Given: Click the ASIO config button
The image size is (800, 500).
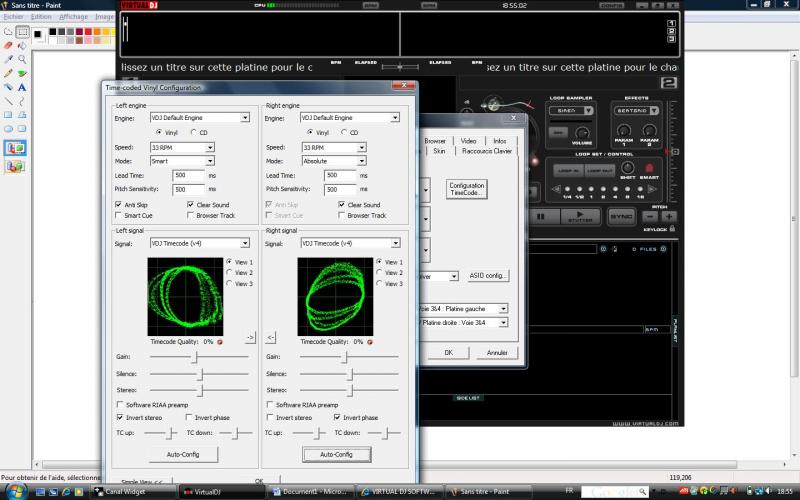Looking at the screenshot, I should (489, 275).
